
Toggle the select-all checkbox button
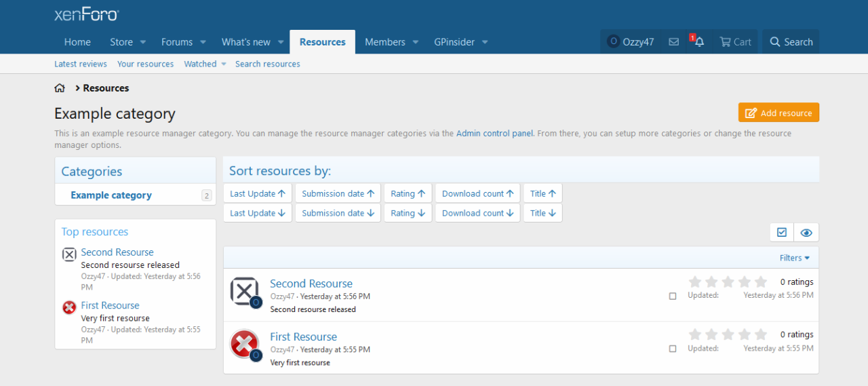pyautogui.click(x=782, y=233)
